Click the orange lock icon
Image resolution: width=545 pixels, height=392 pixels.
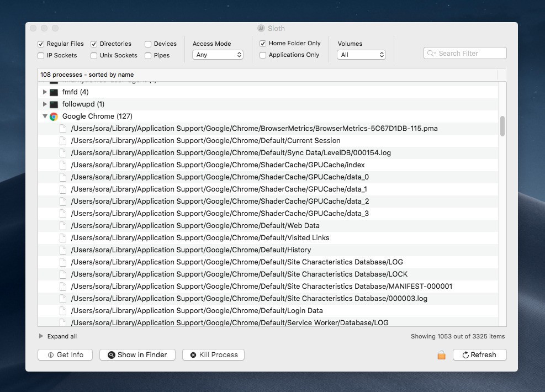pos(441,355)
